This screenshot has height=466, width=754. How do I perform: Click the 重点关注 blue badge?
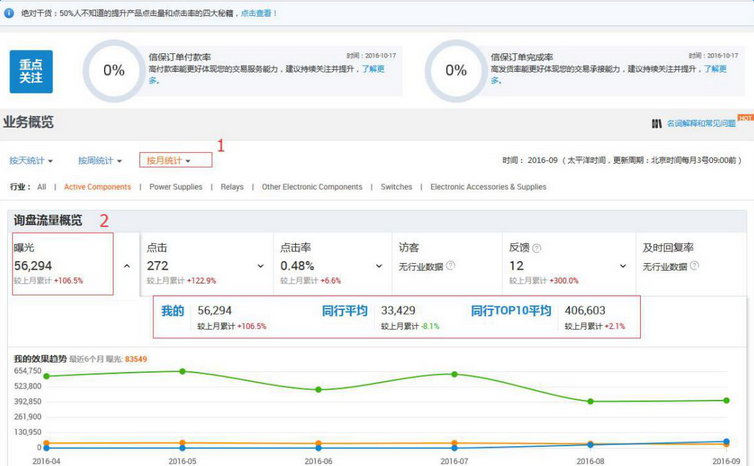(x=31, y=70)
